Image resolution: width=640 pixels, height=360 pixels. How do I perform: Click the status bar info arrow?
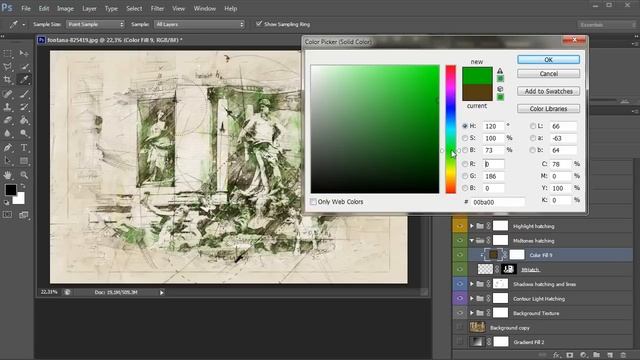[x=162, y=292]
